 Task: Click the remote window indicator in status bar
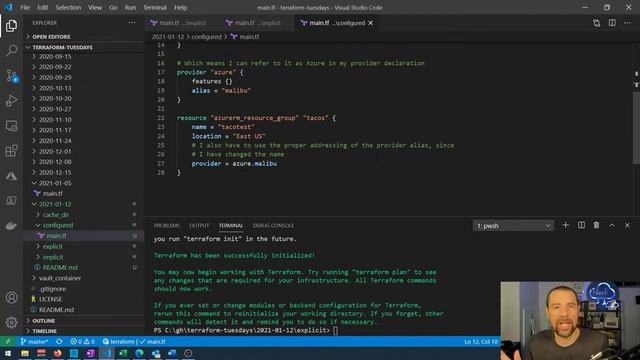click(8, 341)
